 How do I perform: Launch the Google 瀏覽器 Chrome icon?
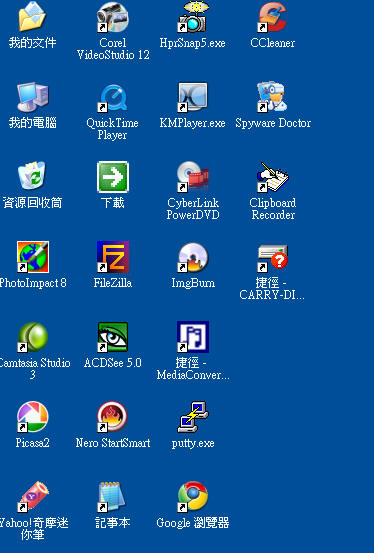[x=193, y=497]
